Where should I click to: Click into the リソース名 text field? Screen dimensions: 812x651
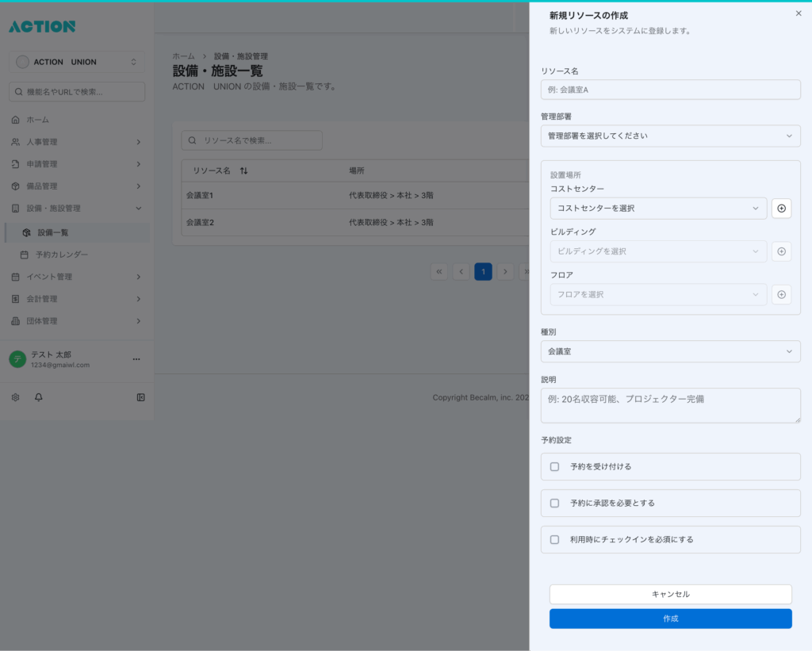670,90
